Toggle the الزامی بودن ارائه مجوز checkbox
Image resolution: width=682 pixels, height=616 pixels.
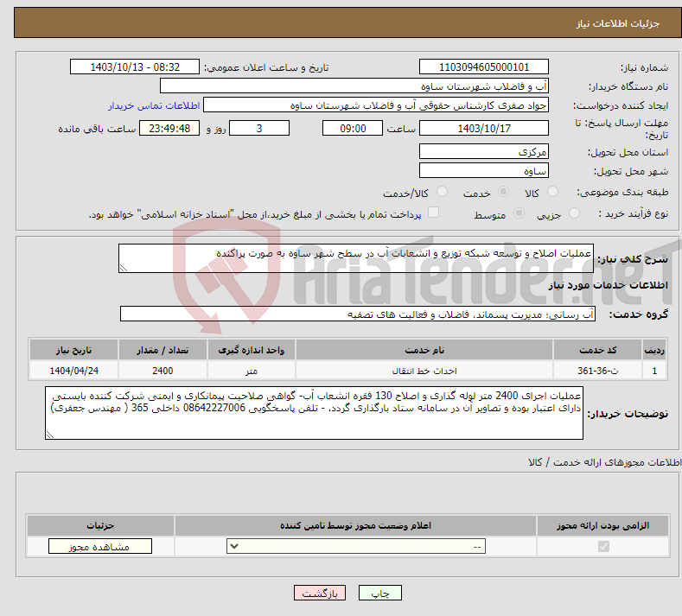[x=603, y=546]
